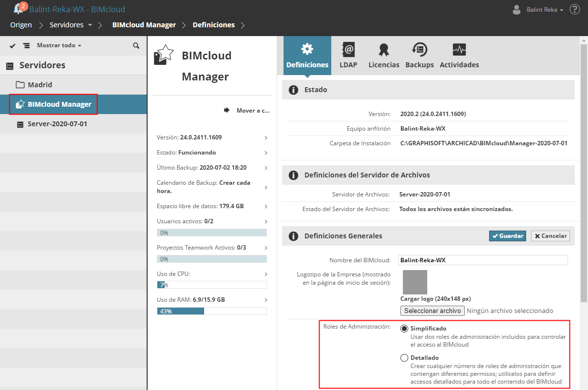Click the Seleccionar archivo button
Viewport: 588px width, 390px height.
pos(433,311)
